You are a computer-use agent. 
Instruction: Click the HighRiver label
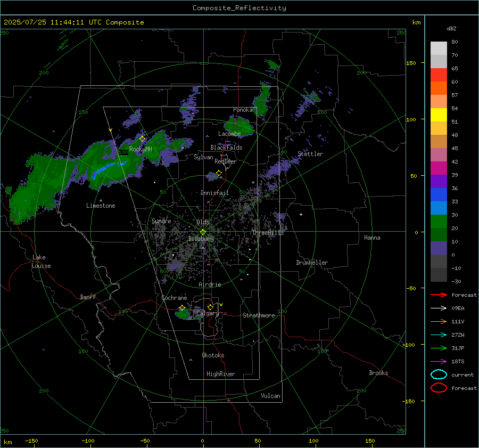click(x=221, y=374)
